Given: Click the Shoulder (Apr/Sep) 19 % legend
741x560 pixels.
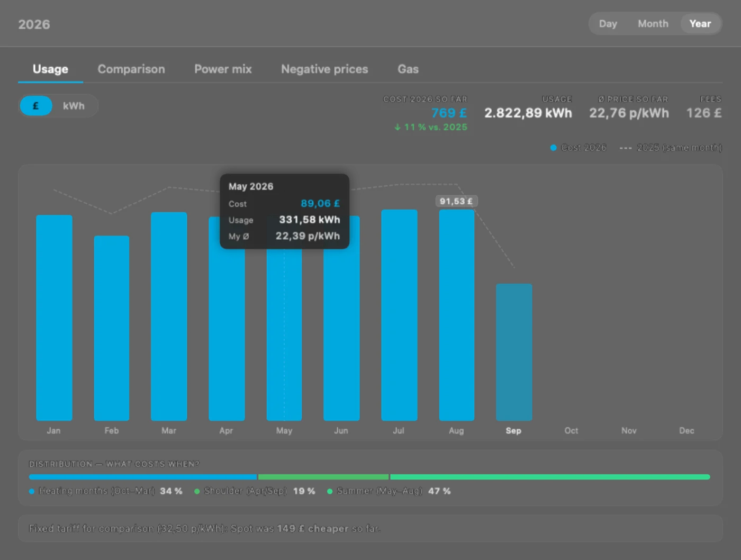Looking at the screenshot, I should click(x=255, y=491).
